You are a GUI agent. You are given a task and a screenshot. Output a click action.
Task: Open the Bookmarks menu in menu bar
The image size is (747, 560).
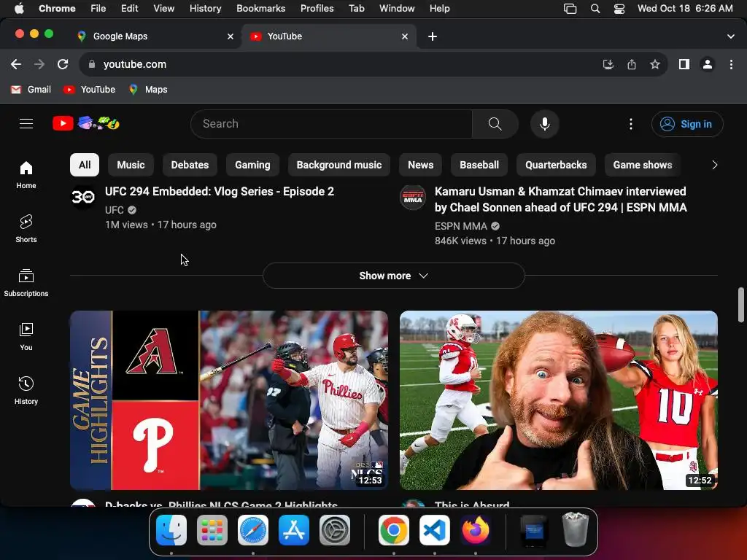[260, 9]
